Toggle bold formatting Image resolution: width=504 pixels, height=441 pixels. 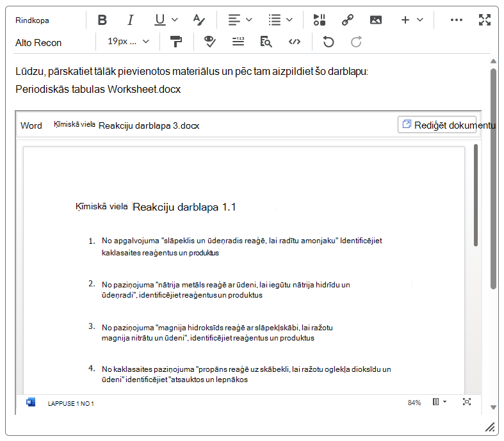(102, 20)
